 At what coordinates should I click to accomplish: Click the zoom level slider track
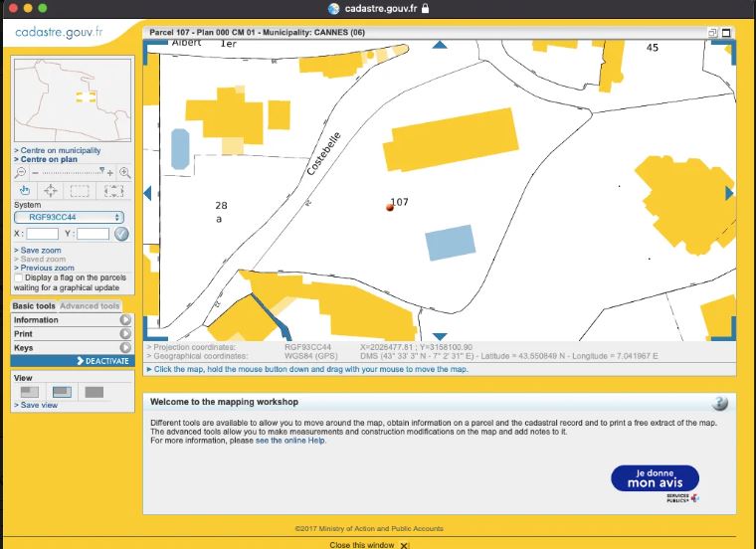tap(68, 172)
